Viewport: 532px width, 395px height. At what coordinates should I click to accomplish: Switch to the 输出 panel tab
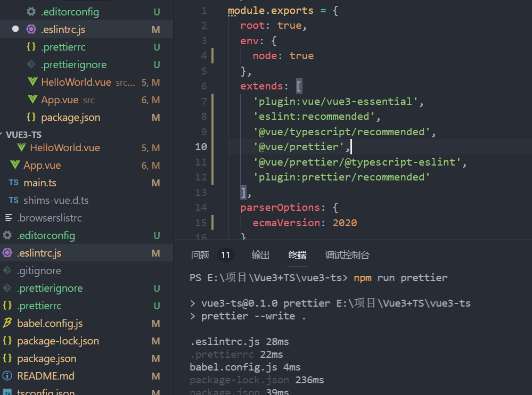(x=260, y=255)
